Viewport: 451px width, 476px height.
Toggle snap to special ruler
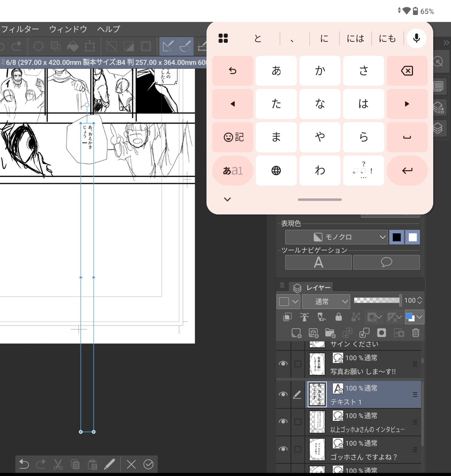pyautogui.click(x=185, y=46)
